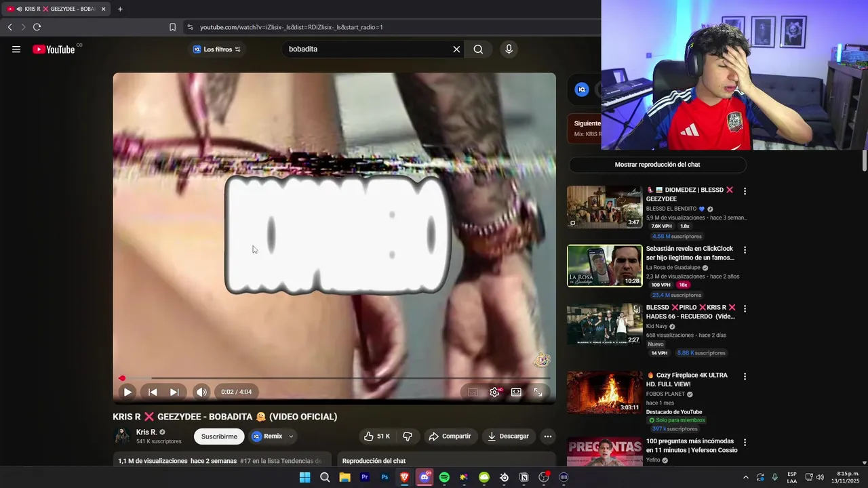Image resolution: width=868 pixels, height=488 pixels.
Task: Open the Kris R. channel avatar
Action: (122, 436)
